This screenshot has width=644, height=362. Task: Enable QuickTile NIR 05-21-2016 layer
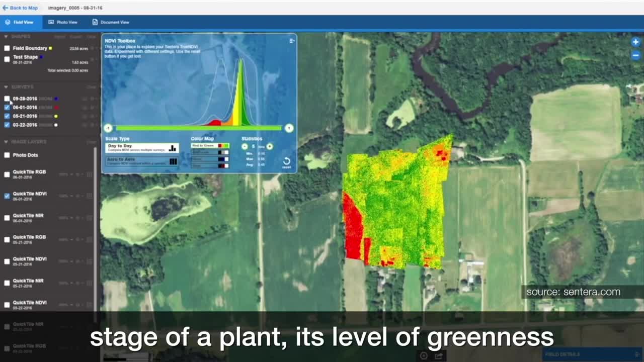click(7, 283)
